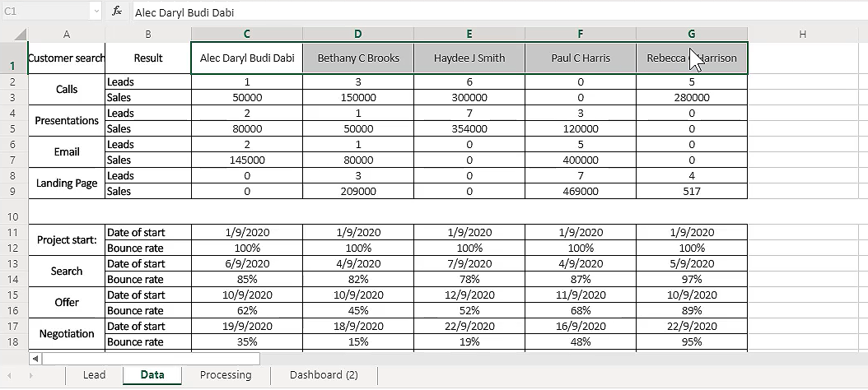This screenshot has width=868, height=390.
Task: Click the horizontal scrollbar left arrow
Action: 35,359
